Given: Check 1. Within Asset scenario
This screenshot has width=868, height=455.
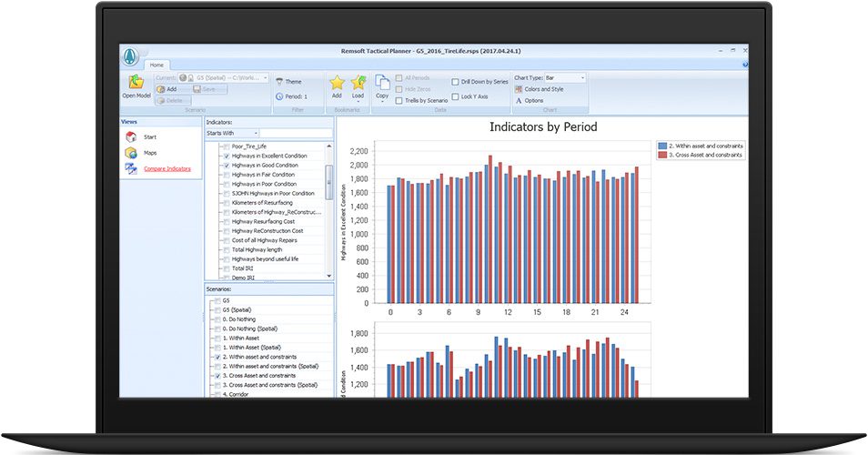Looking at the screenshot, I should [x=217, y=339].
